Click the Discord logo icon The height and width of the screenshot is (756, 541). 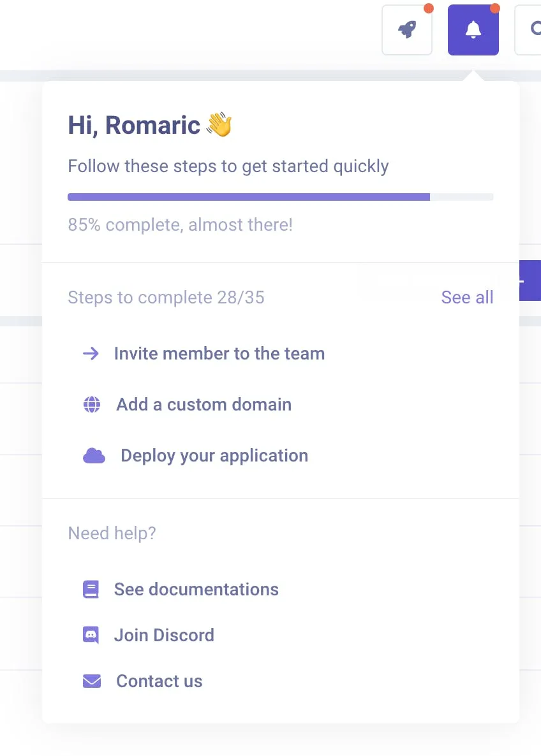91,635
